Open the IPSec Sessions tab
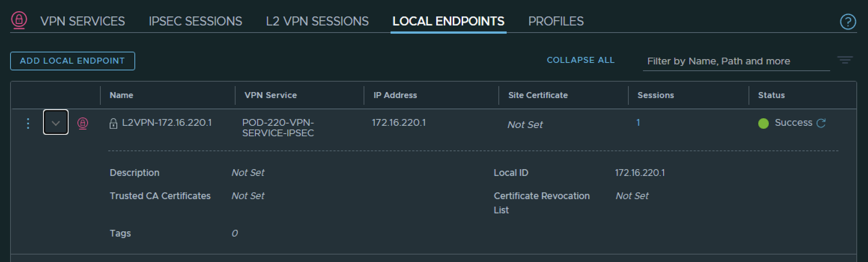Screen dimensions: 868x262 click(195, 21)
